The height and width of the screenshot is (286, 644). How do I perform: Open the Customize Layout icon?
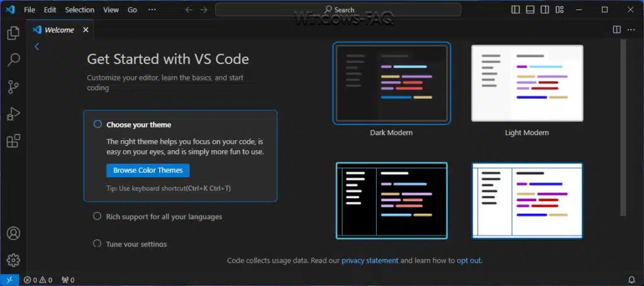pos(559,10)
